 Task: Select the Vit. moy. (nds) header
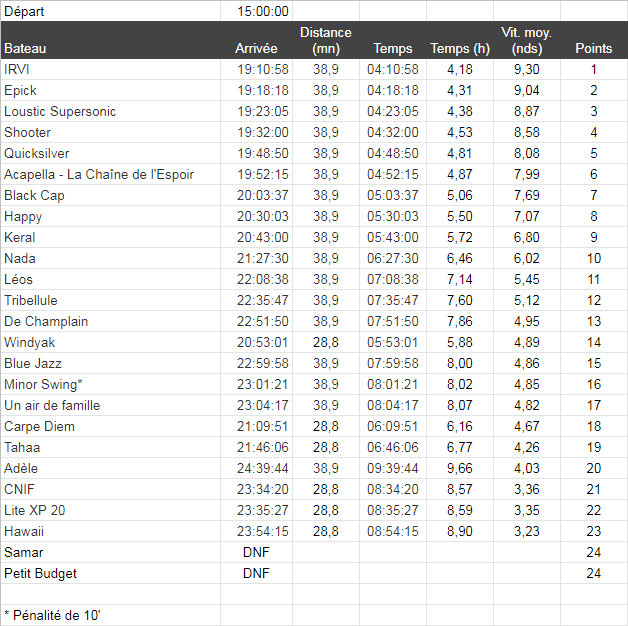(527, 40)
